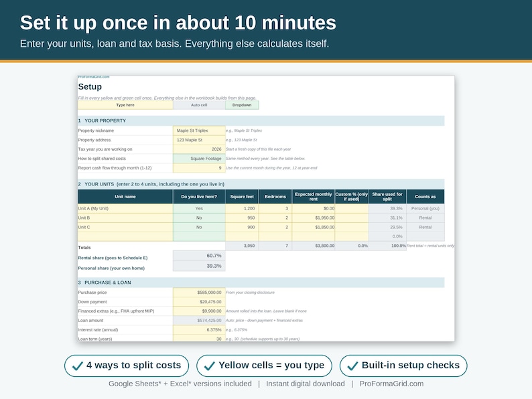Click the 'Unit B' name cell
Screen dimensions: 532x399
pos(125,218)
